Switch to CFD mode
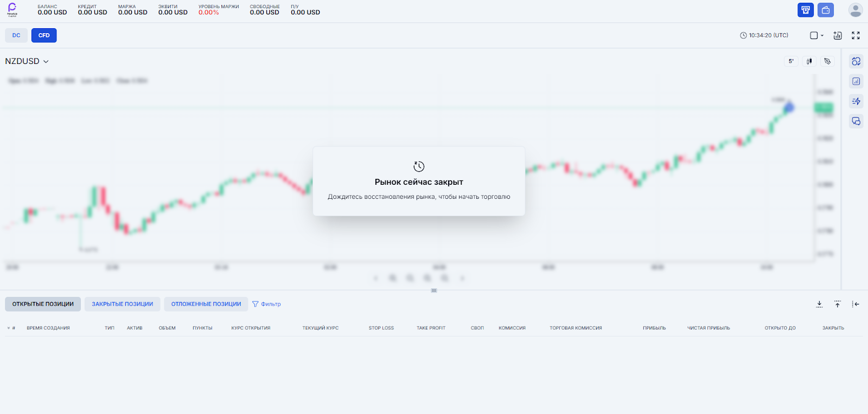The image size is (868, 414). tap(44, 35)
